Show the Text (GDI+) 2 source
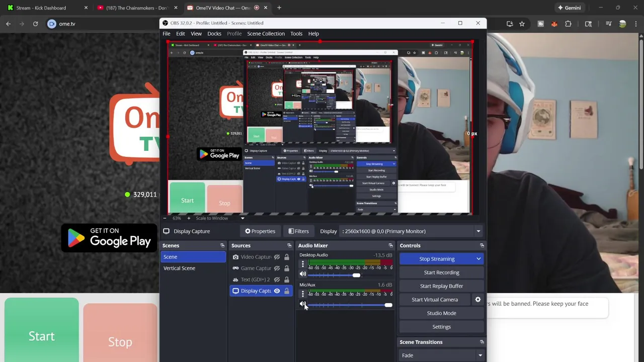This screenshot has width=644, height=362. tap(277, 280)
